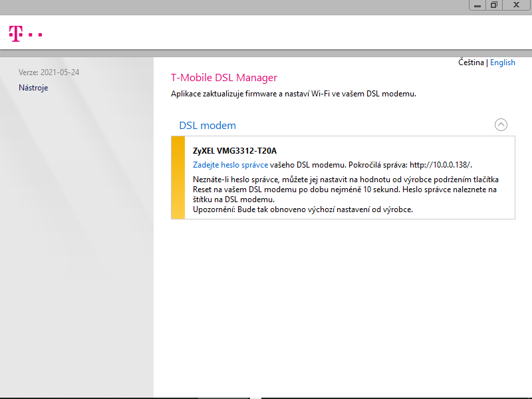
Task: Click the Zadejte heslo správce link
Action: pos(230,165)
